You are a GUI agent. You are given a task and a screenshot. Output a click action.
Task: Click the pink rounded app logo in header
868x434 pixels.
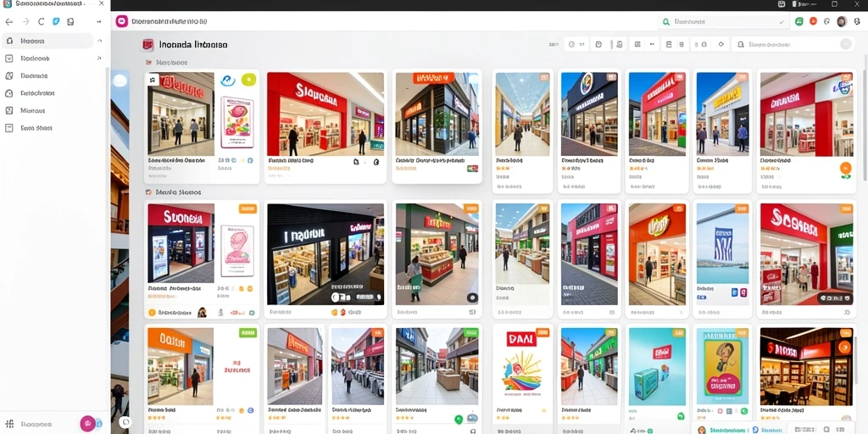click(x=122, y=21)
